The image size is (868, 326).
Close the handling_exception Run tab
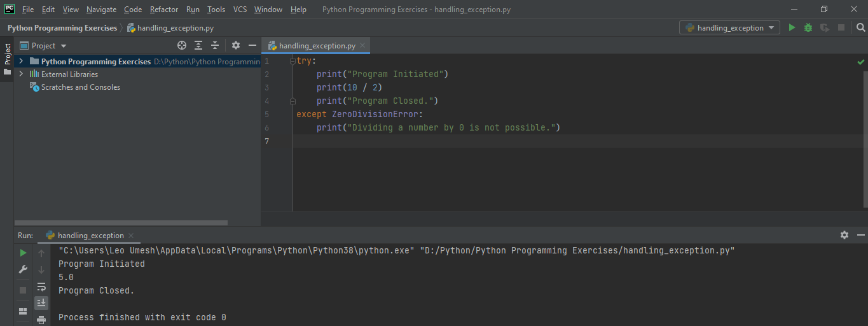130,236
